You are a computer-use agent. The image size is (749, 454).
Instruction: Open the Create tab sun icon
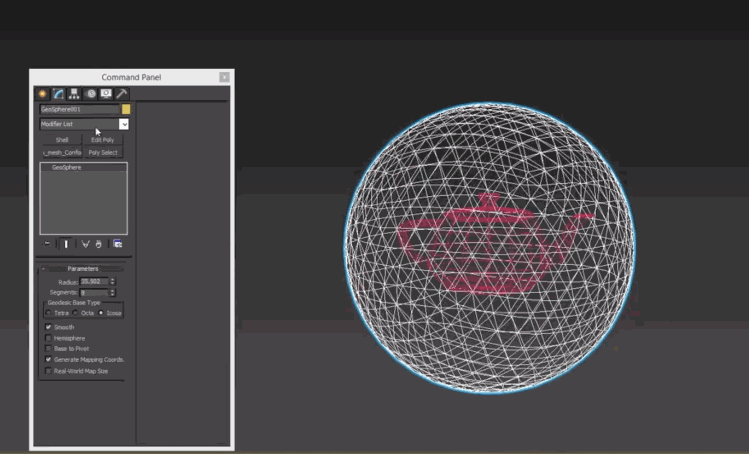point(43,94)
